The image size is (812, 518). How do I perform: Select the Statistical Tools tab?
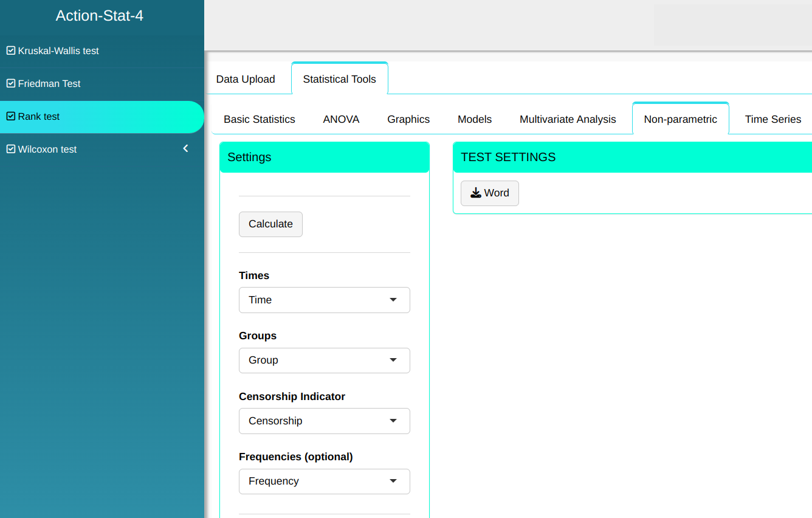click(x=339, y=79)
